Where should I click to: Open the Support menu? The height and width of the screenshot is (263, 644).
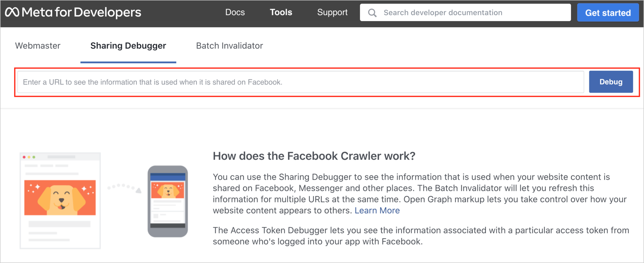pos(332,12)
